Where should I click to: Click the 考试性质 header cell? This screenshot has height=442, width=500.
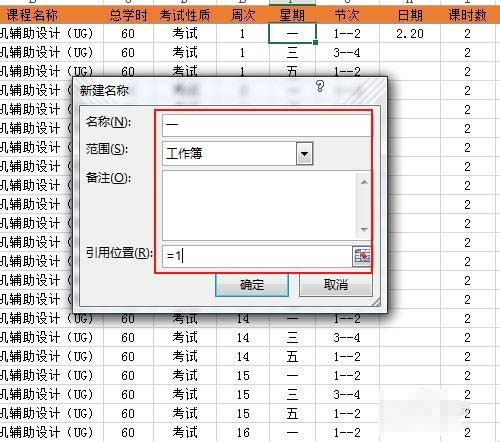pyautogui.click(x=185, y=15)
